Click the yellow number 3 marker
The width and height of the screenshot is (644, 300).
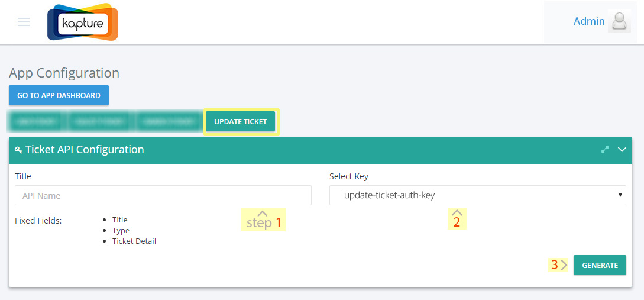(558, 265)
